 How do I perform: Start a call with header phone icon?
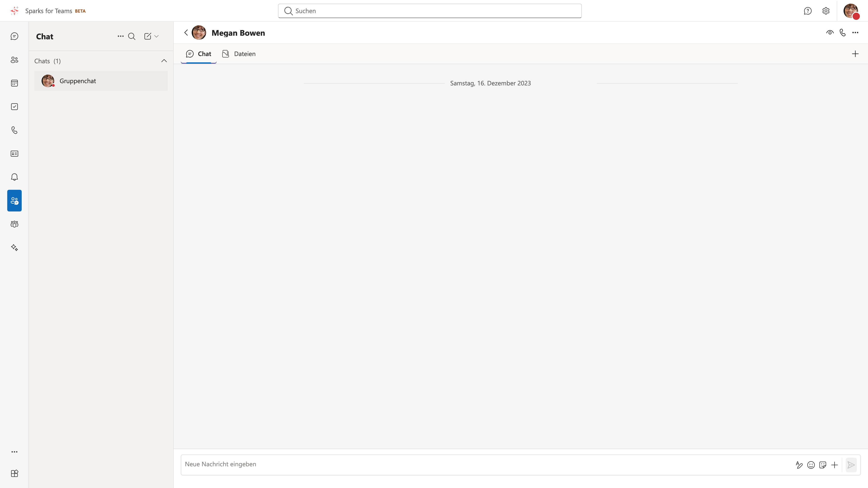(x=842, y=33)
